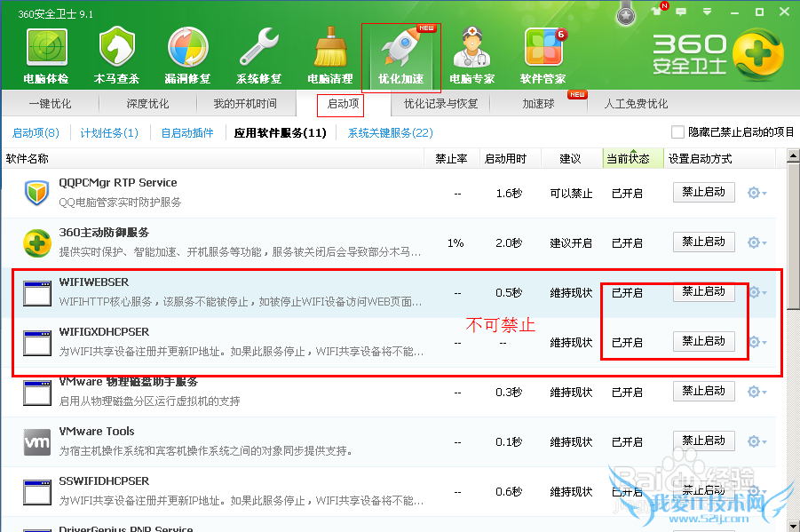Click 禁止启动 for WIFIWEBSER
800x532 pixels.
pos(703,291)
